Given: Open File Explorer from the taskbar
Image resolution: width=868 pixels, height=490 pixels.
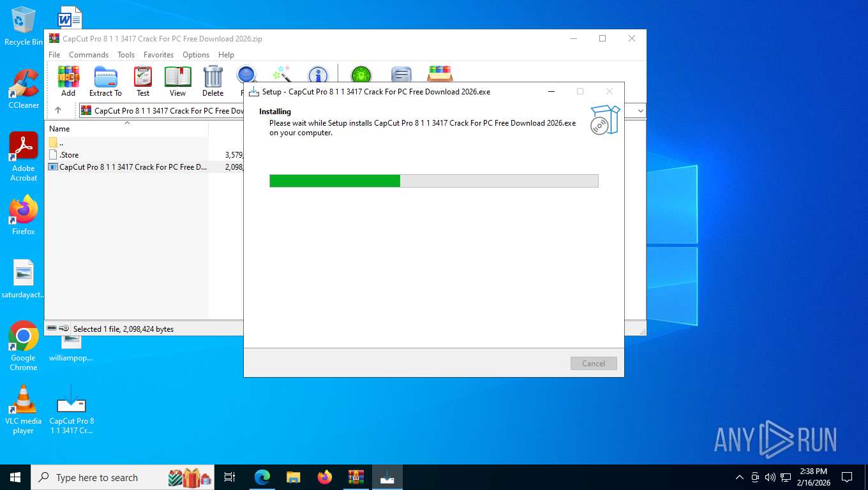Looking at the screenshot, I should point(294,477).
